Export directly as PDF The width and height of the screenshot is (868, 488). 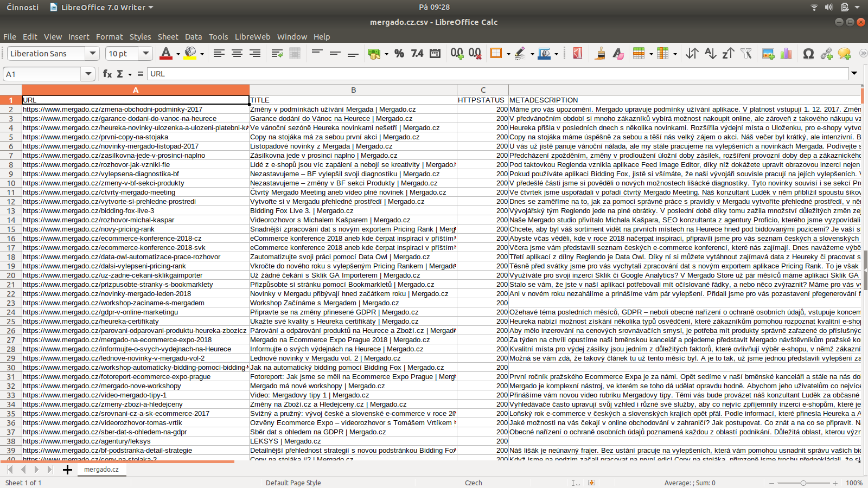coord(578,54)
